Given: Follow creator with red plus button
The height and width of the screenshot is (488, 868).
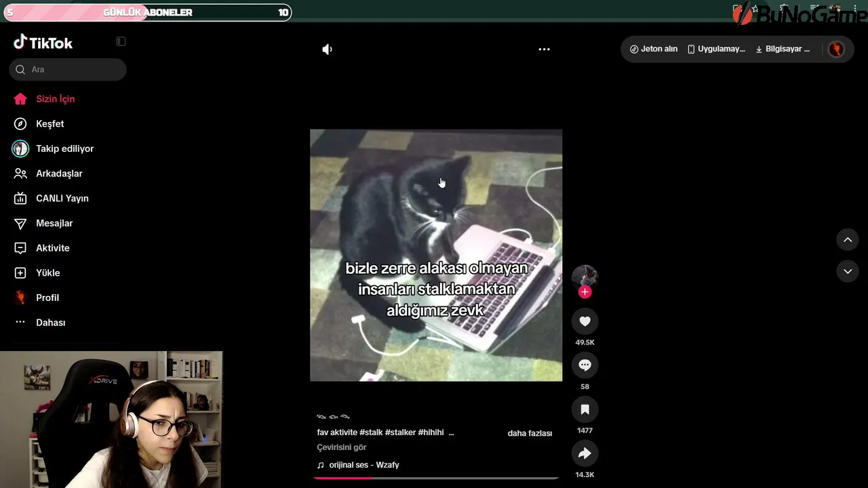Looking at the screenshot, I should pyautogui.click(x=585, y=291).
